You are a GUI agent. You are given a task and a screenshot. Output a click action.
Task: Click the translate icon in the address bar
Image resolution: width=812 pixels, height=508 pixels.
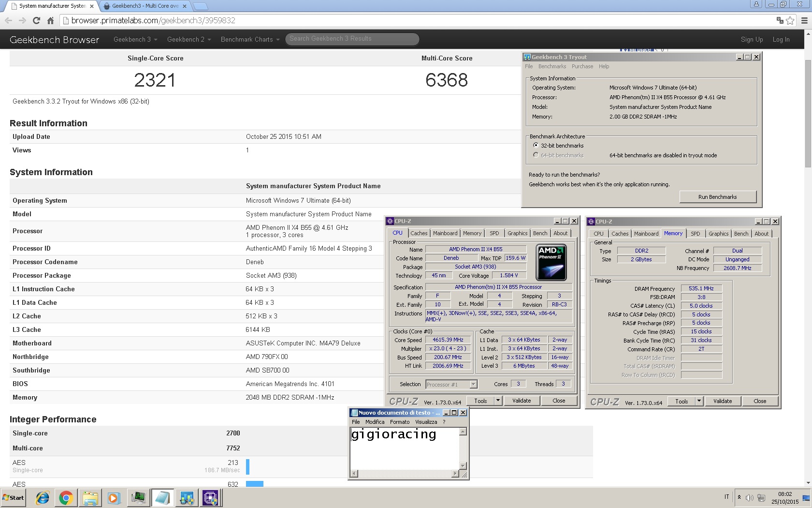[780, 20]
